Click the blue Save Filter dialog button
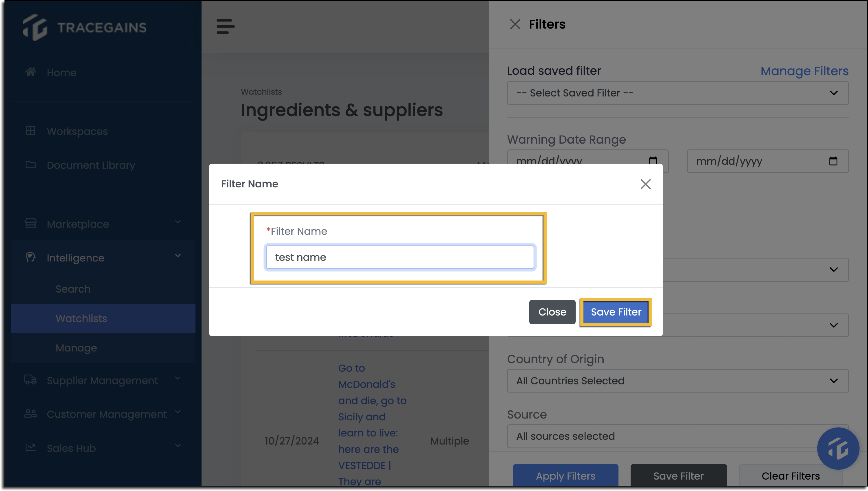The height and width of the screenshot is (491, 868). pyautogui.click(x=616, y=312)
